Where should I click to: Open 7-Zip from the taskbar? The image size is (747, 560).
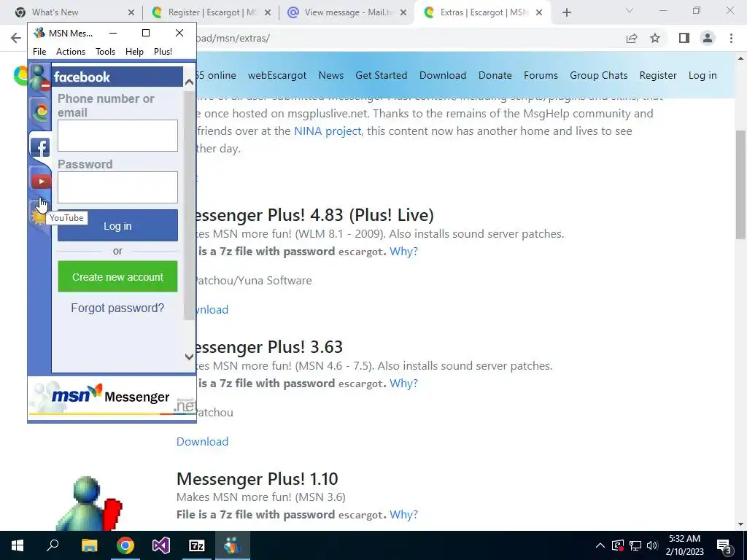[197, 545]
